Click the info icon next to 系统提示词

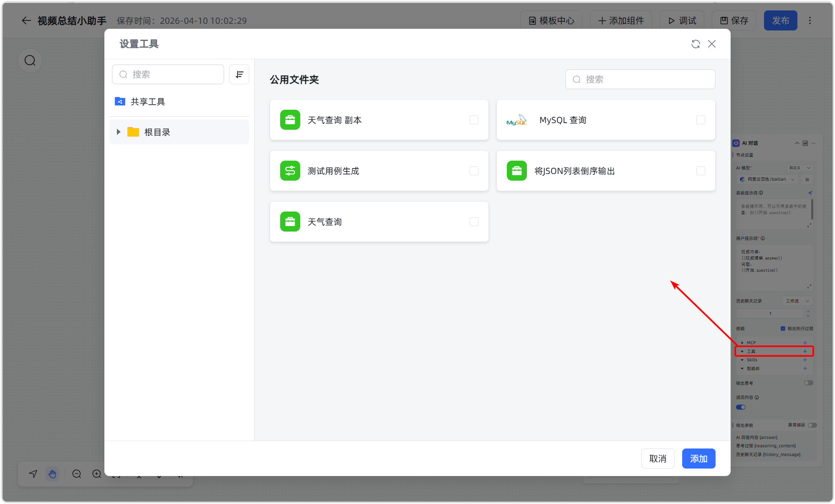(x=761, y=193)
